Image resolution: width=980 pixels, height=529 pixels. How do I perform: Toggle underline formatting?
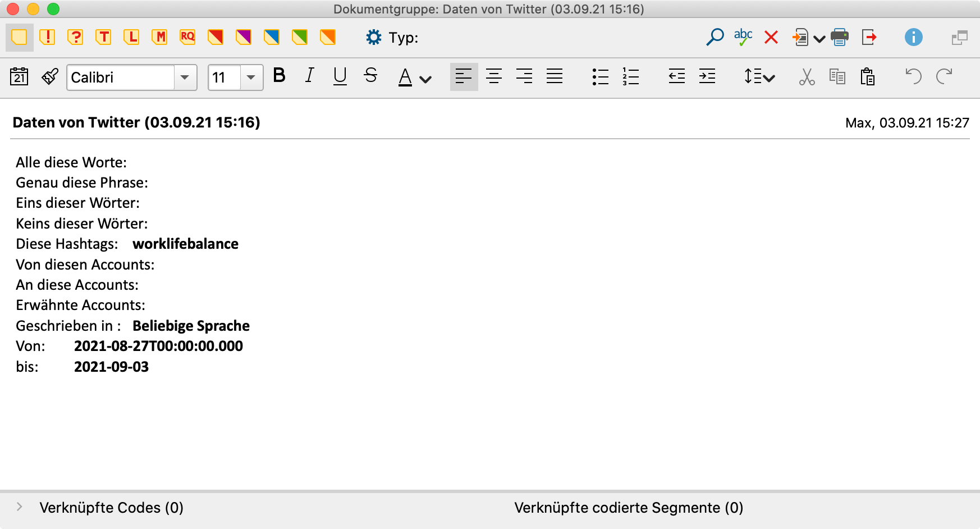point(340,76)
